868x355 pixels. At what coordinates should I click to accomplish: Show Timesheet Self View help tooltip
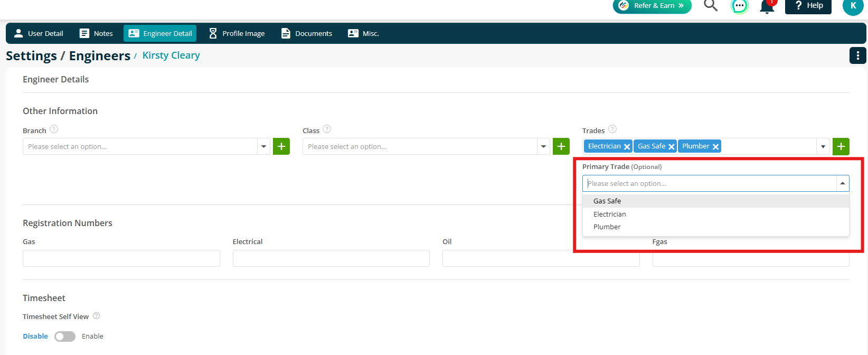click(x=97, y=316)
